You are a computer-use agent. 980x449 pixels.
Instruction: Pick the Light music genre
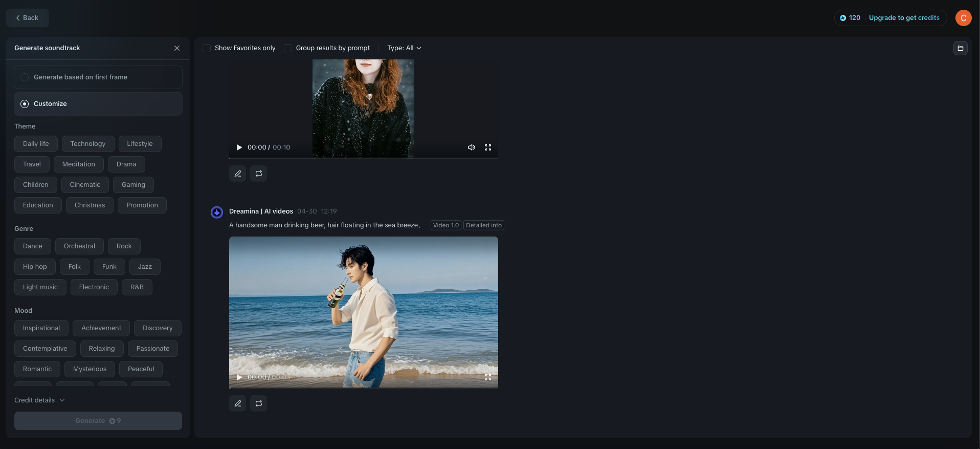pos(40,287)
